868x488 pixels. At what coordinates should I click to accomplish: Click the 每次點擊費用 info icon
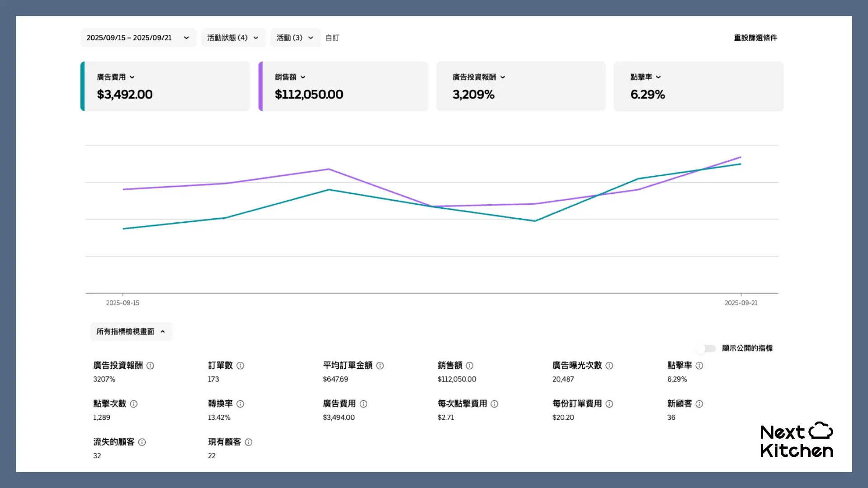tap(494, 404)
